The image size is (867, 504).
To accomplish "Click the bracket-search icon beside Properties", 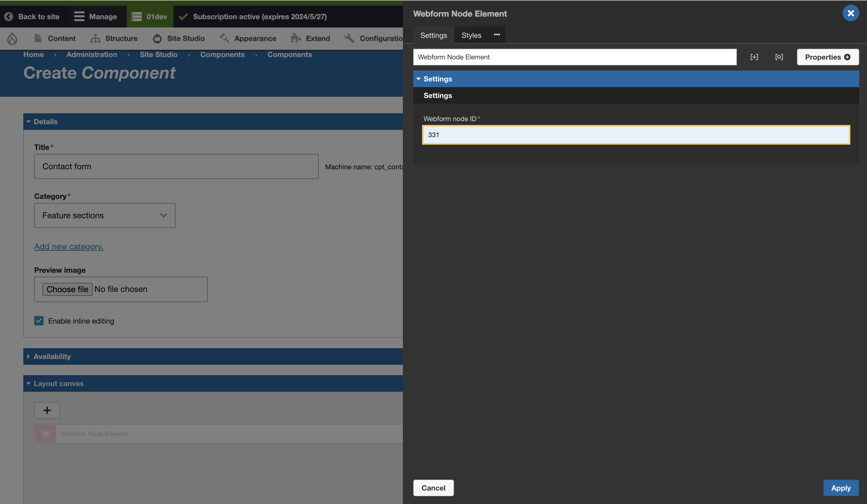I will pos(779,57).
